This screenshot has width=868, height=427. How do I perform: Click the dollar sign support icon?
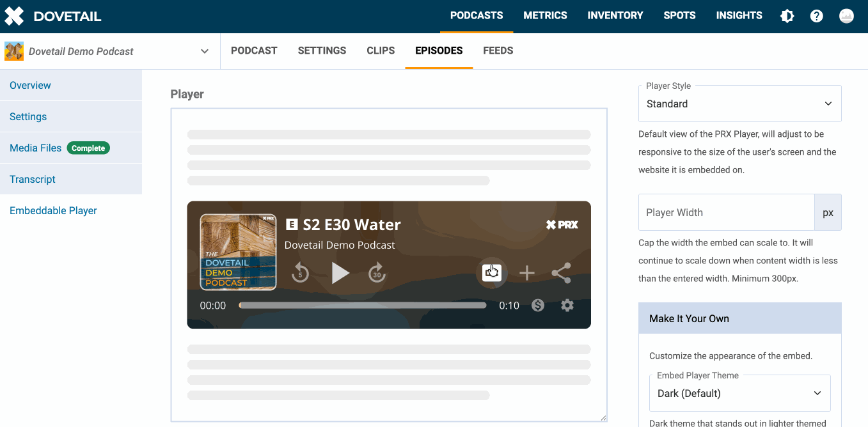click(x=538, y=306)
